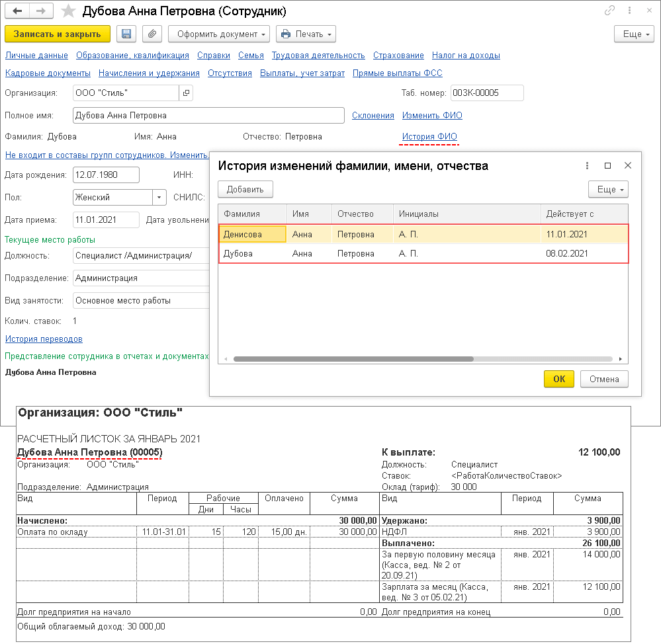Screen dimensions: 661x644
Task: Click the forward navigation arrow
Action: (x=41, y=11)
